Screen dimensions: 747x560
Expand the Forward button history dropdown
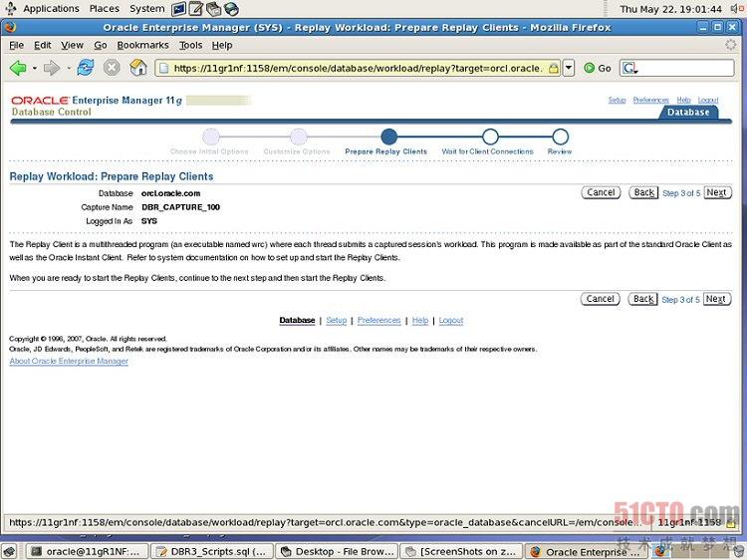pyautogui.click(x=66, y=68)
